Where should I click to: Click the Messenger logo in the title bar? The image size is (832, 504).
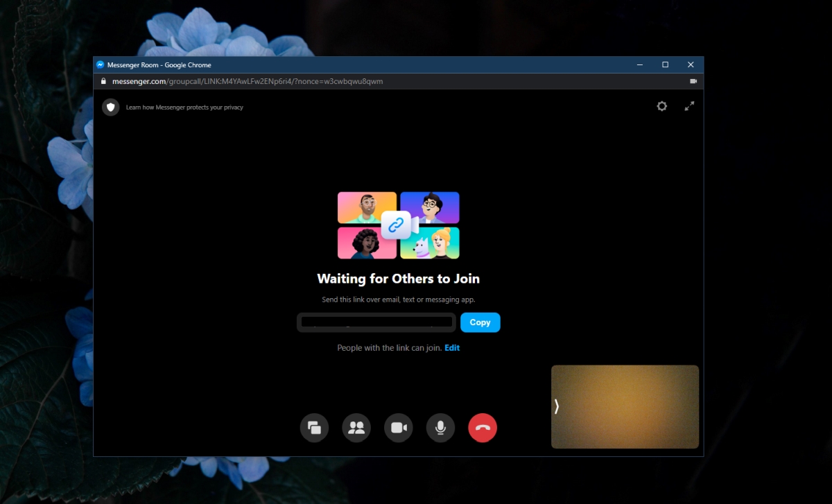(99, 64)
